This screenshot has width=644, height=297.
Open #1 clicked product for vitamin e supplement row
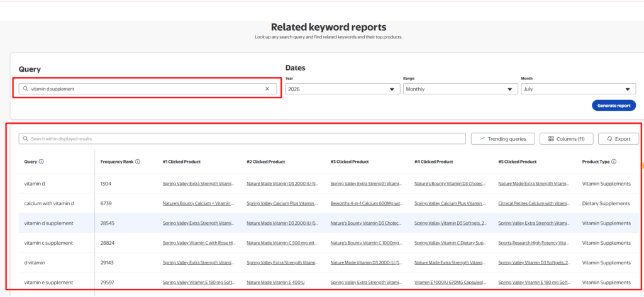[199, 282]
